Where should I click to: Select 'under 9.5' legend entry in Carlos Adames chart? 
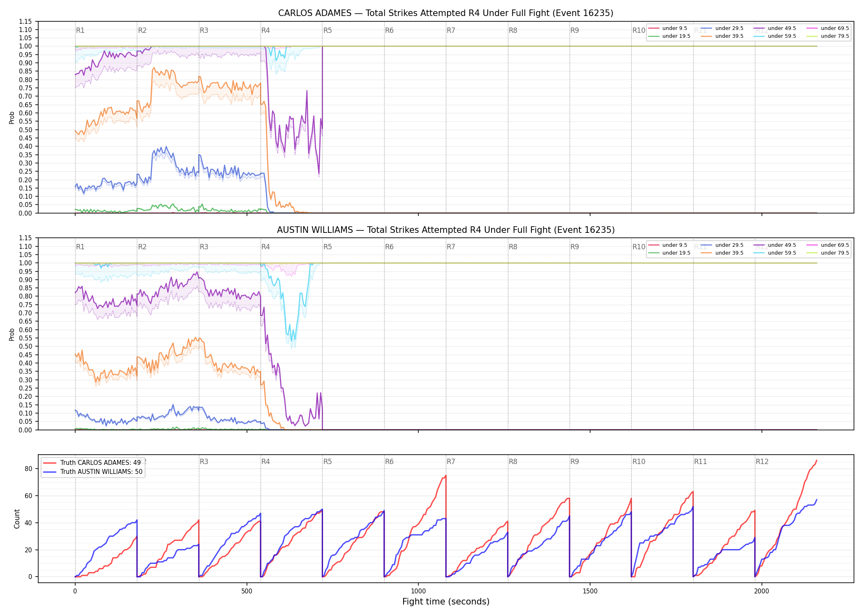click(668, 28)
